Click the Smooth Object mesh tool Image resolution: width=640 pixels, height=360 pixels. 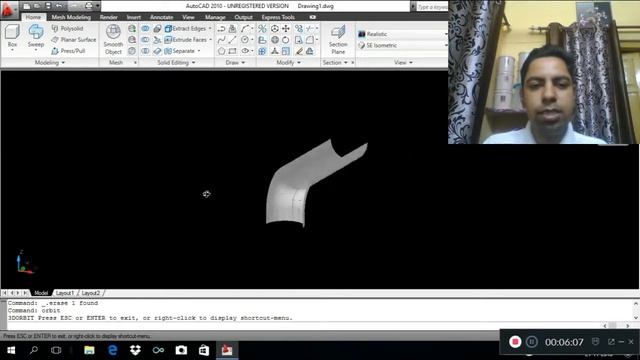(113, 39)
